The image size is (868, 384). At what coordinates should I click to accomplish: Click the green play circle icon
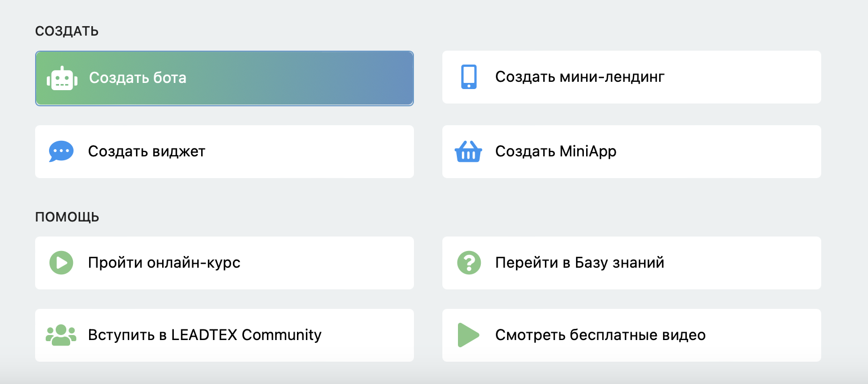coord(61,263)
